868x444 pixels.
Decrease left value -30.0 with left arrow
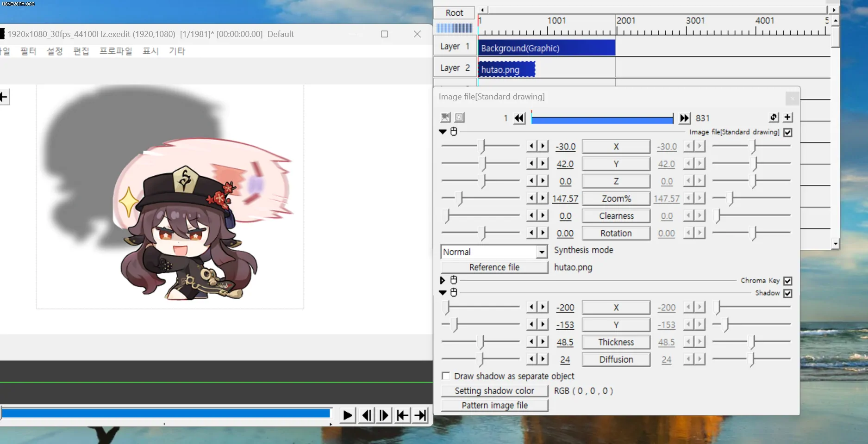coord(531,146)
